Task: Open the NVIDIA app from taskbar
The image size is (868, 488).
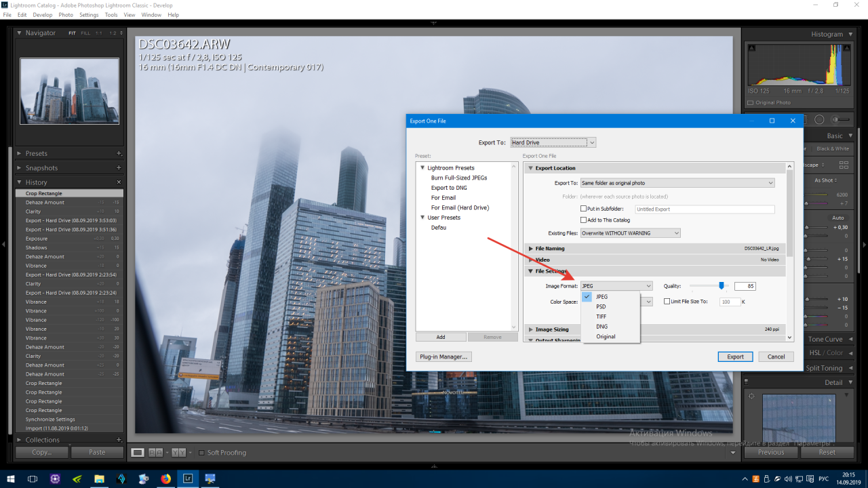Action: [77, 479]
